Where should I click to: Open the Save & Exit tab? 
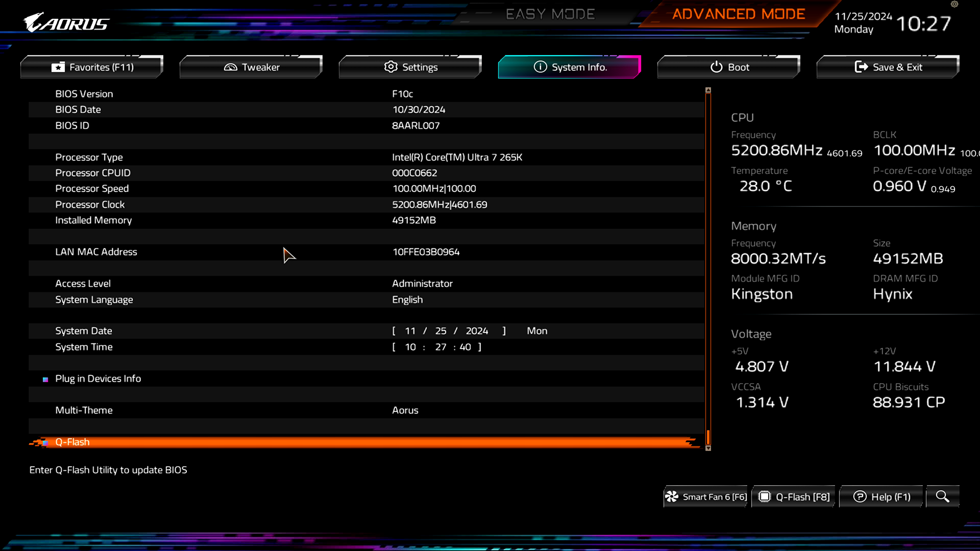(887, 67)
